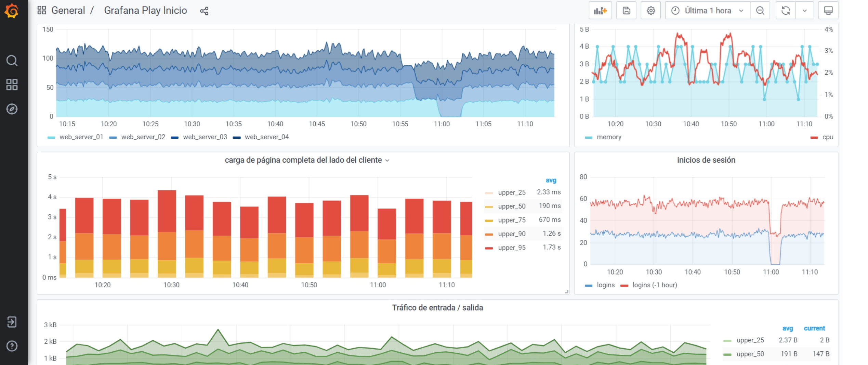Image resolution: width=868 pixels, height=365 pixels.
Task: Open the Help question mark icon
Action: [12, 346]
